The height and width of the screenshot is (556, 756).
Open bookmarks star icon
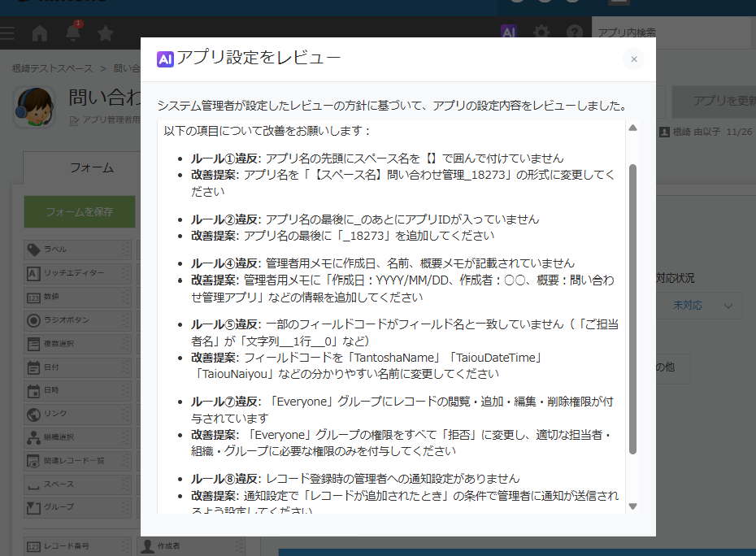(105, 33)
